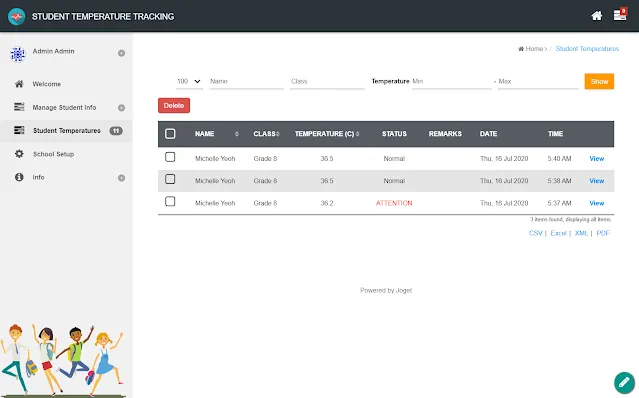Expand the Info submenu
Screen dimensions: 639x398
[x=121, y=178]
